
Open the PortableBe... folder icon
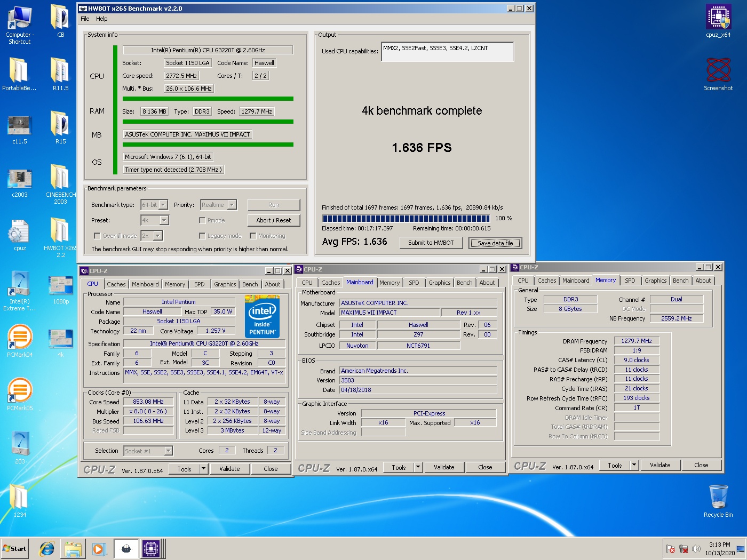[x=19, y=75]
